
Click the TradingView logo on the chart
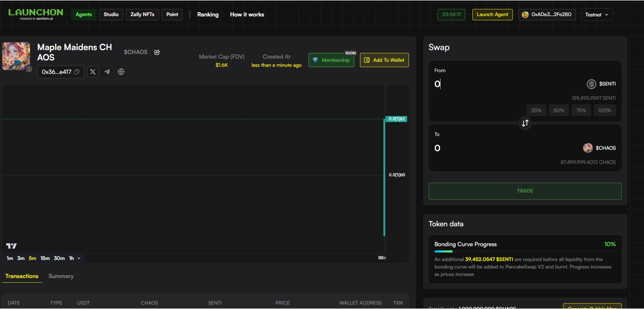pyautogui.click(x=11, y=246)
